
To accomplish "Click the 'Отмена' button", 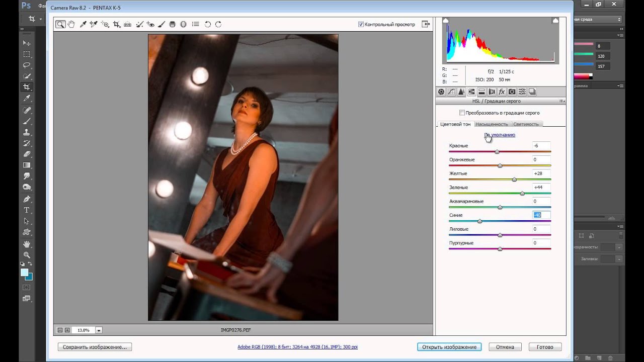I will (x=505, y=347).
